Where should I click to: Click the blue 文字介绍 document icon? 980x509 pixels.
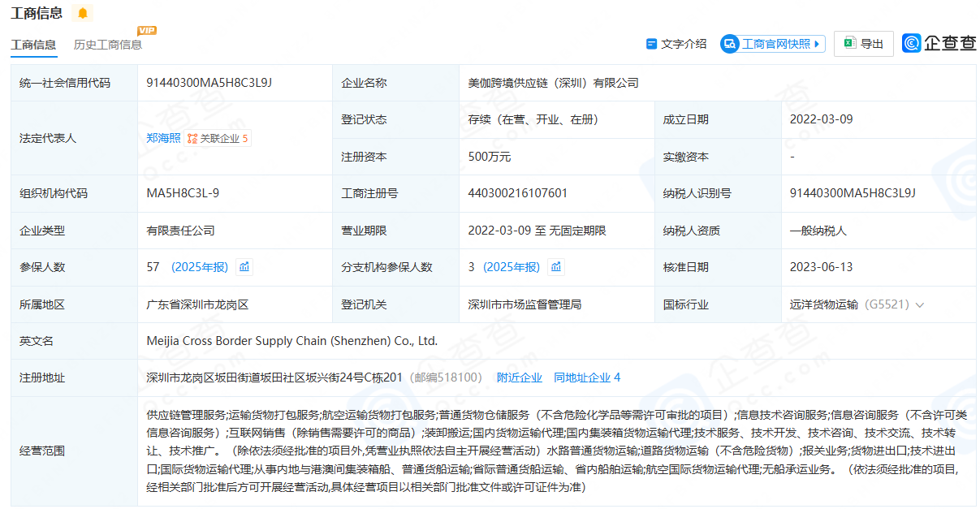tap(651, 44)
